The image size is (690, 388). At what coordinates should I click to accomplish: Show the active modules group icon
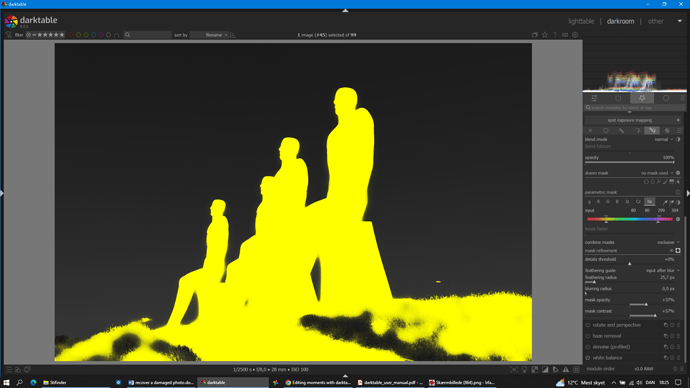click(618, 98)
